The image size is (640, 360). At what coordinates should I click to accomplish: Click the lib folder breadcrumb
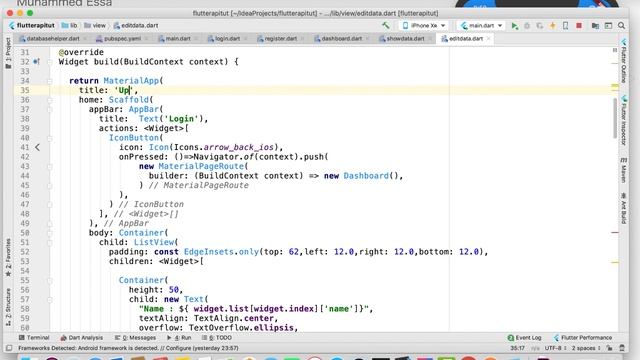69,26
